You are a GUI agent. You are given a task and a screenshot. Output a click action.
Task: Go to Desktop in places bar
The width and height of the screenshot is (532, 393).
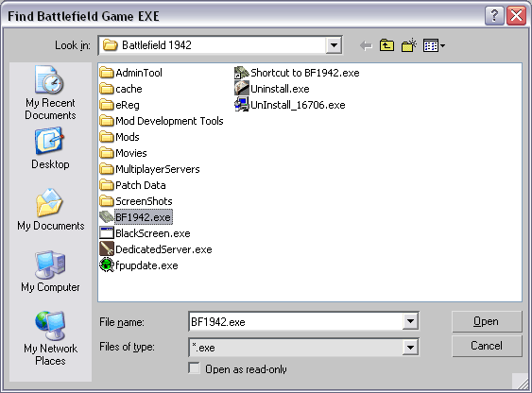[x=50, y=148]
